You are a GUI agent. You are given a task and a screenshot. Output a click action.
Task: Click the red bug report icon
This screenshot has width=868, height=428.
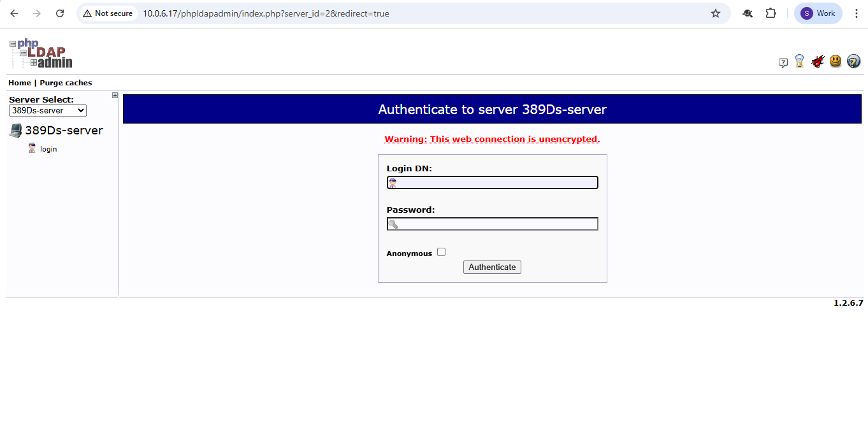tap(818, 62)
